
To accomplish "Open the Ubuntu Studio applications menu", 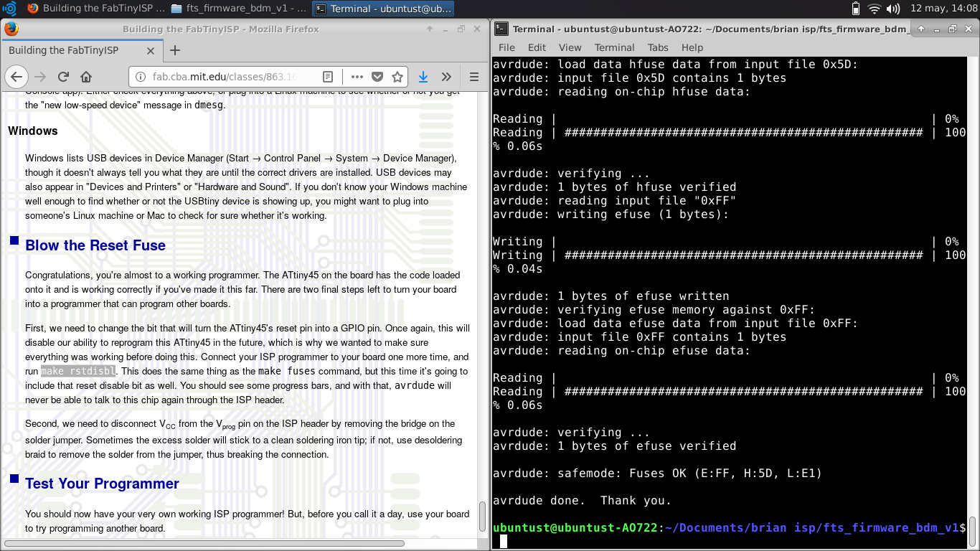I will [9, 9].
